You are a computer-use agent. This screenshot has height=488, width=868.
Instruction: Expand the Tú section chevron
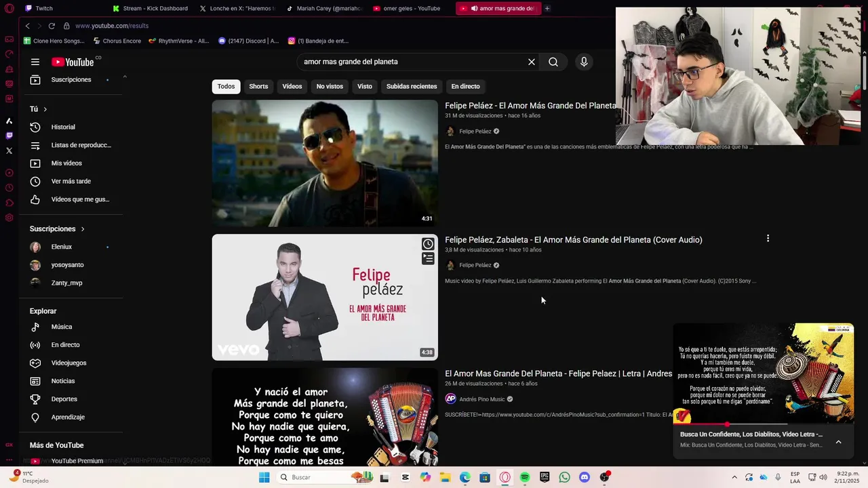pyautogui.click(x=45, y=109)
